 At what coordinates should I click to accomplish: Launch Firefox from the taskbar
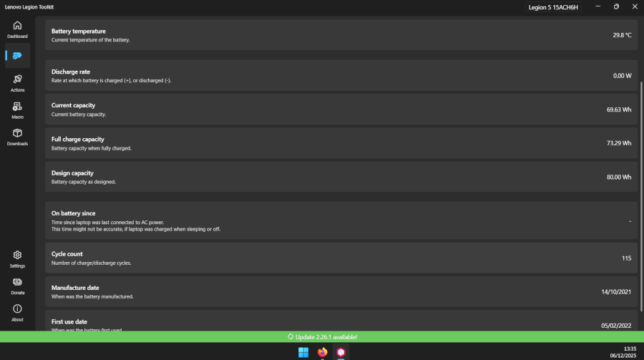pos(322,352)
